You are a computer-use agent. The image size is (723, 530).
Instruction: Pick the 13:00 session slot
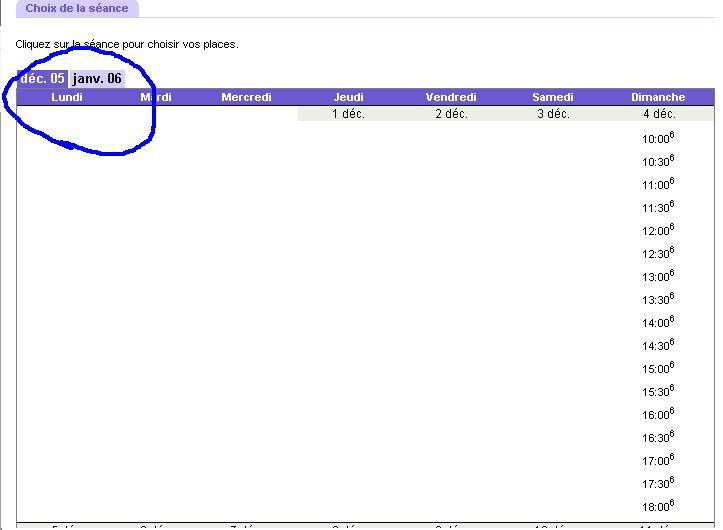[x=657, y=277]
